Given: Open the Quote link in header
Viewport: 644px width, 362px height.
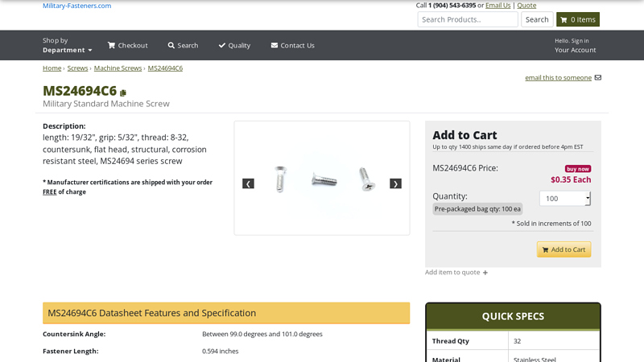Looking at the screenshot, I should 526,6.
